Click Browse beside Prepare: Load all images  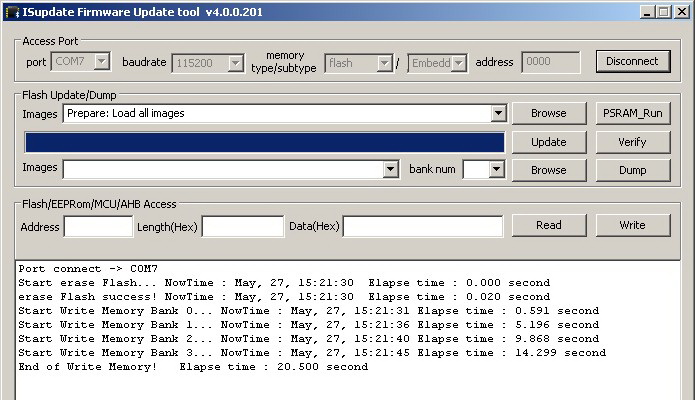tap(548, 114)
